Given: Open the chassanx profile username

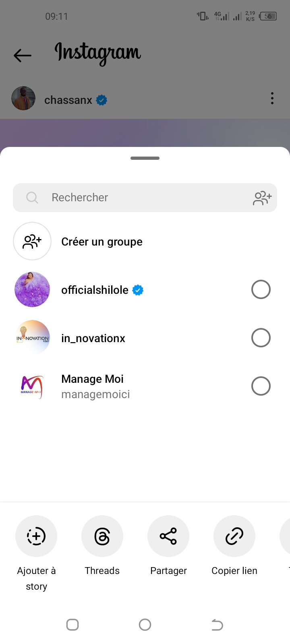Looking at the screenshot, I should [x=68, y=100].
